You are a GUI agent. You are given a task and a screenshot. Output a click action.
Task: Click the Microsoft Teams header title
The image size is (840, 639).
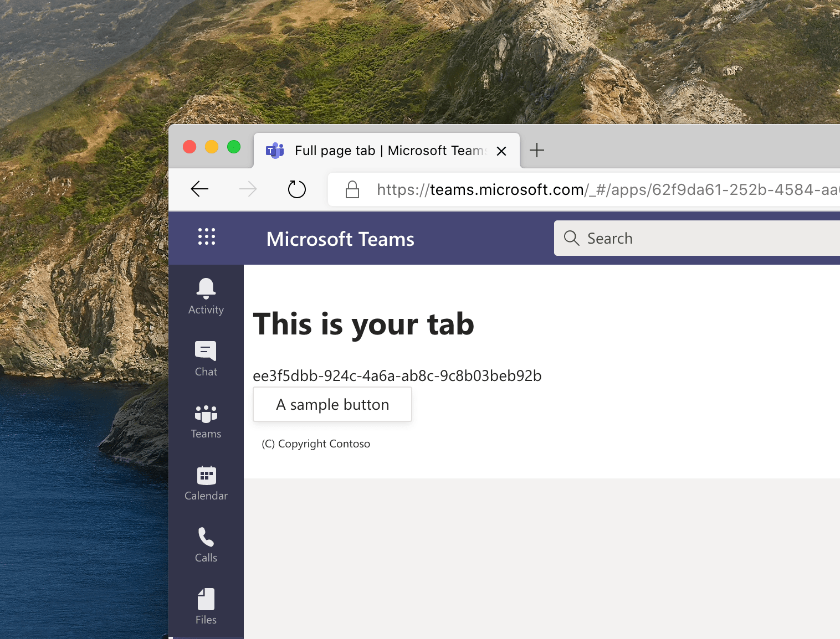340,239
